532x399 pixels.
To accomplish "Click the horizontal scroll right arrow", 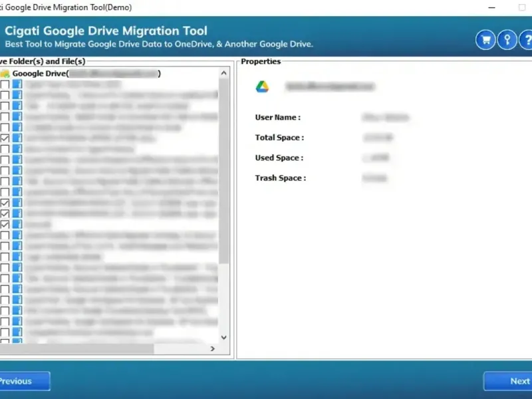I will point(212,348).
